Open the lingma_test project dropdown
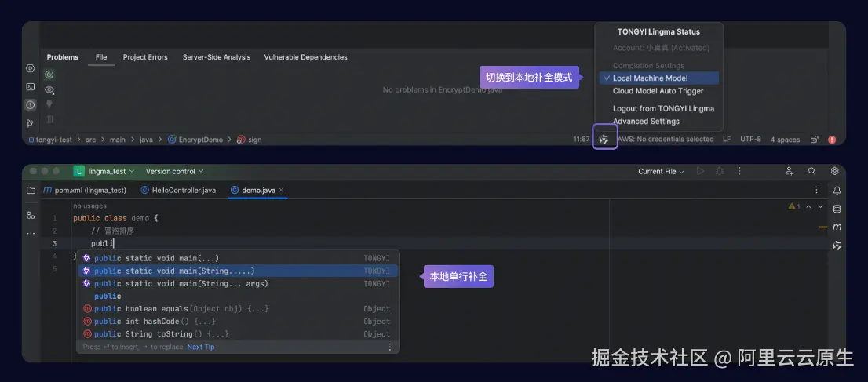 (x=104, y=171)
